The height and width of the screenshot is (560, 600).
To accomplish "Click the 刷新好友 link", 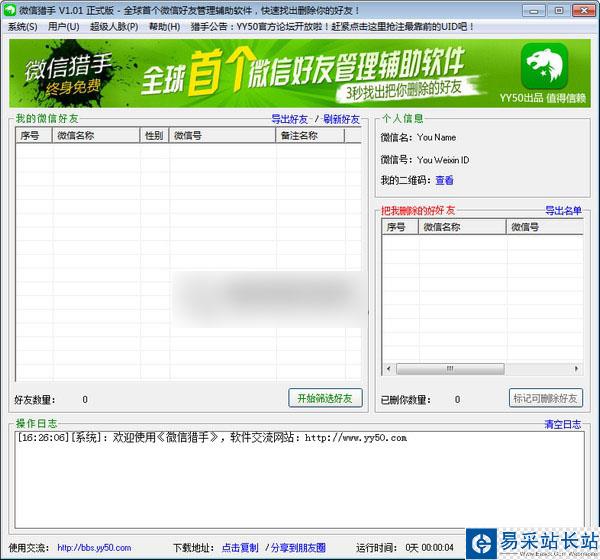I will 341,119.
